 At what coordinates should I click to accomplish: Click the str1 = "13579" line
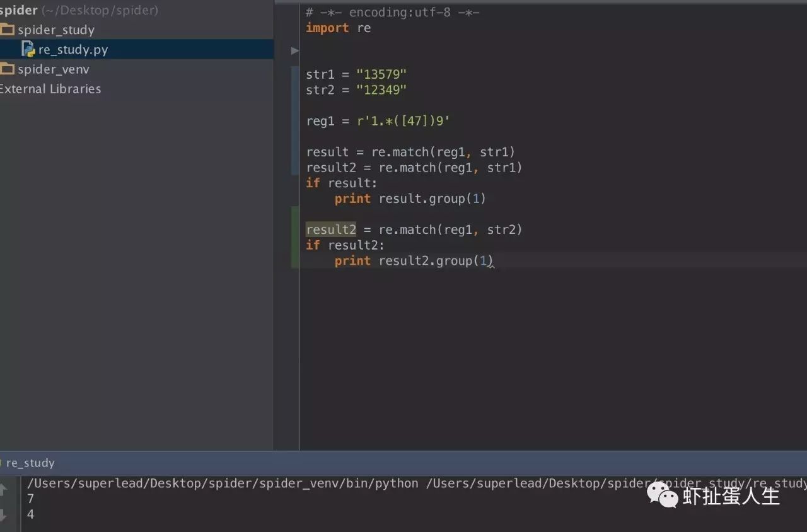pos(356,74)
